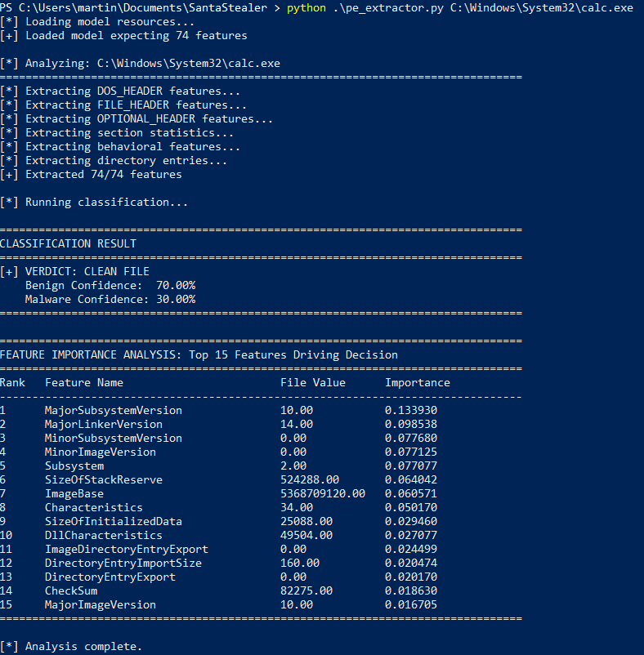Click importance value '0.077125'
Viewport: 644px width, 655px height.
point(411,452)
